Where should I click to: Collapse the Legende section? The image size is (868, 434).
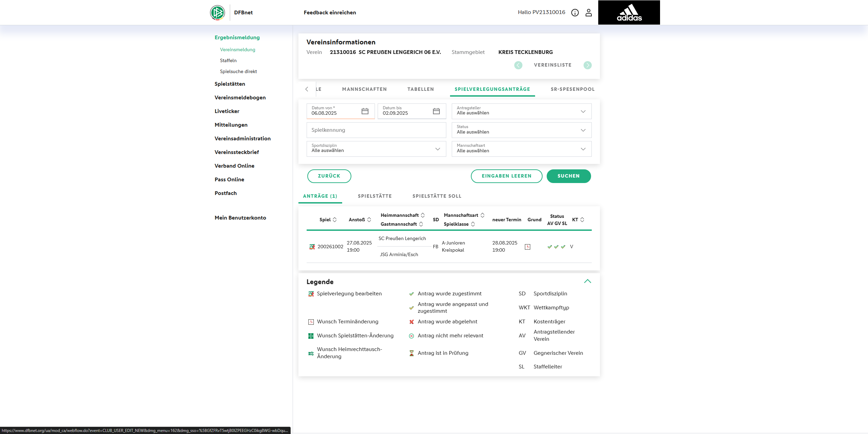[x=587, y=281]
